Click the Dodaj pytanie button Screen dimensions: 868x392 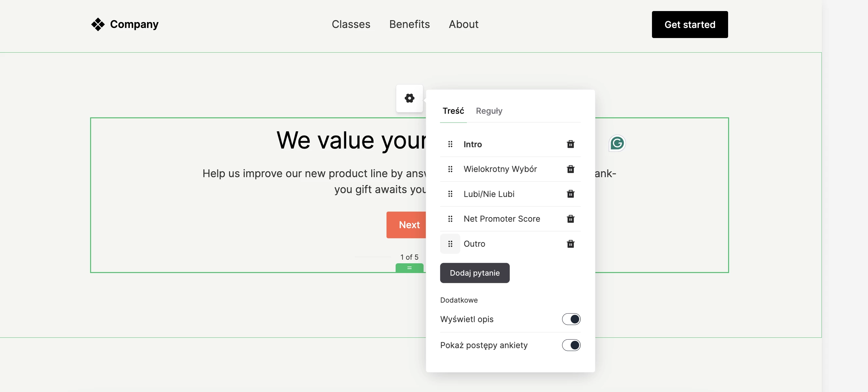(474, 273)
